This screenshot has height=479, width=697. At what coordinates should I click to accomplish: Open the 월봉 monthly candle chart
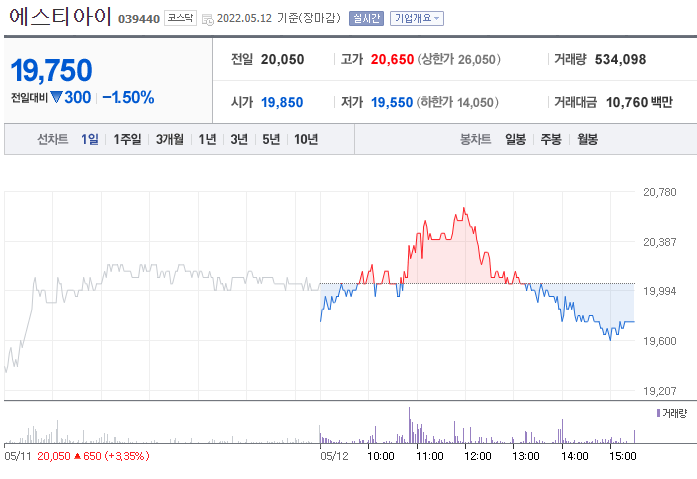pyautogui.click(x=588, y=140)
